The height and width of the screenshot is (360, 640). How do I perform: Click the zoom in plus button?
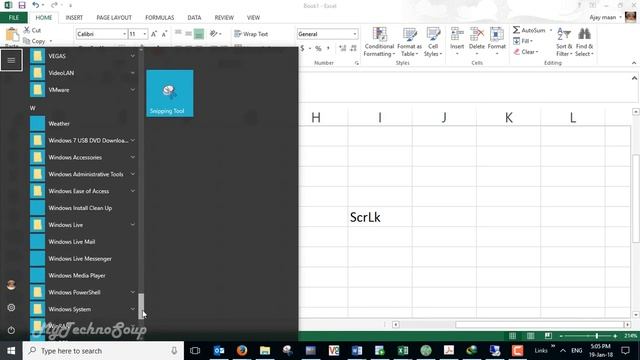tap(615, 336)
